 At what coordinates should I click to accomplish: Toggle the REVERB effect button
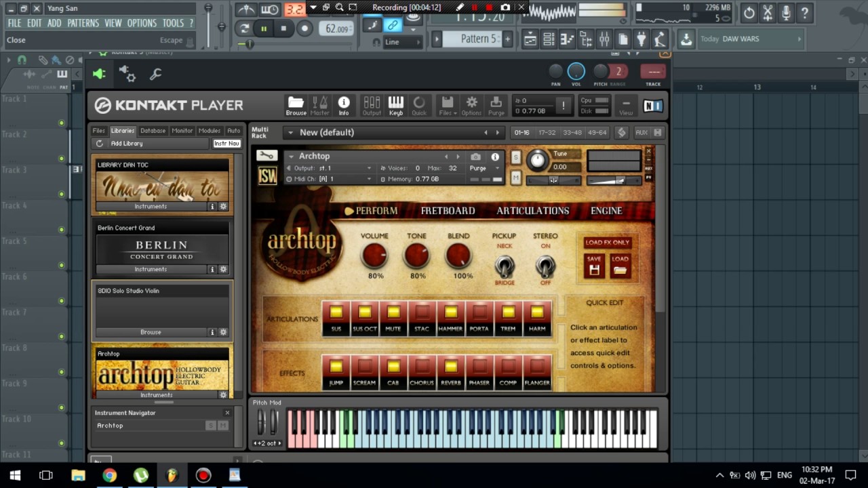pyautogui.click(x=451, y=372)
